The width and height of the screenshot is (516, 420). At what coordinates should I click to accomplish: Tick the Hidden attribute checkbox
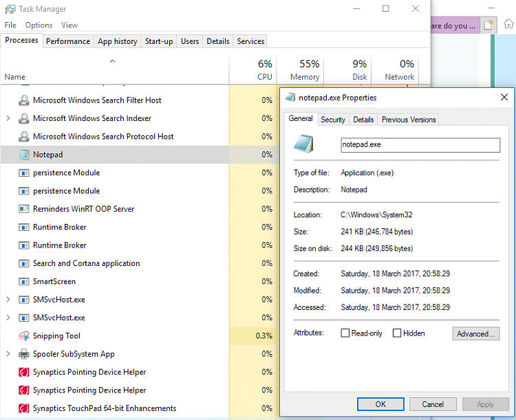397,333
